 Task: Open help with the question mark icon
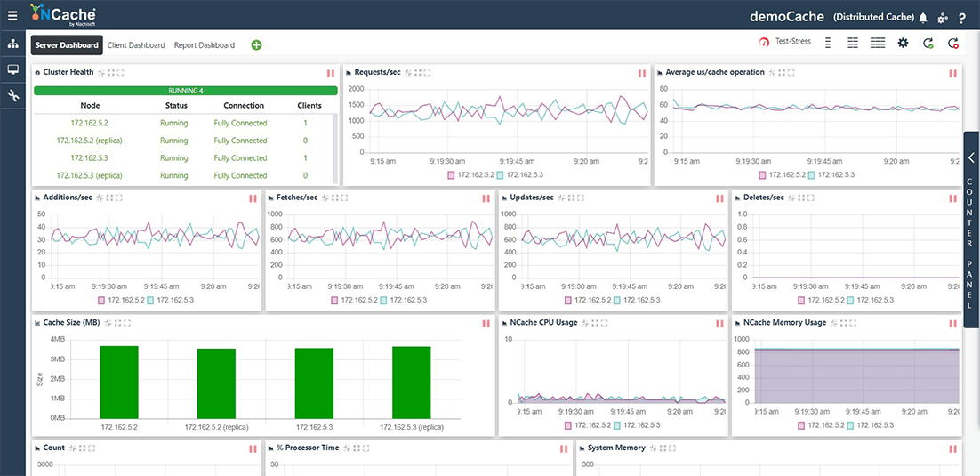tap(962, 18)
